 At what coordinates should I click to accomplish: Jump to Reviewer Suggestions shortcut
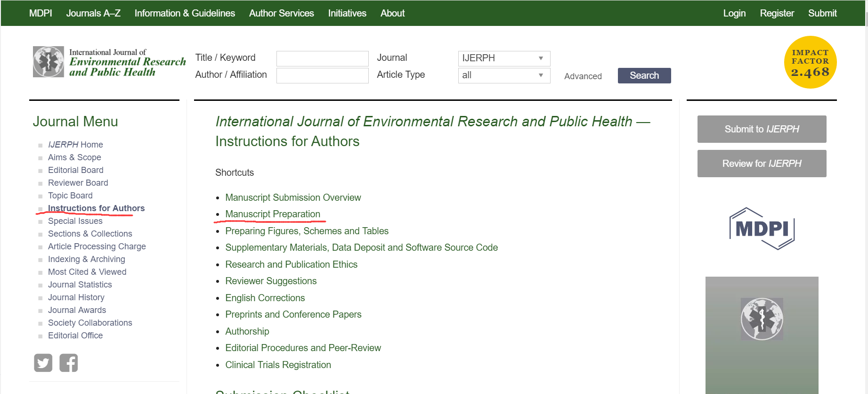pyautogui.click(x=271, y=281)
